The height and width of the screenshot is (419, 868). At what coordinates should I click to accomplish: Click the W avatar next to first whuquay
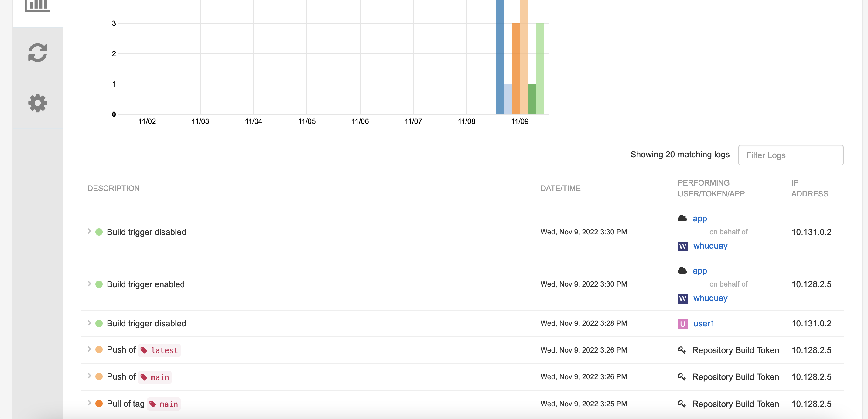(682, 246)
